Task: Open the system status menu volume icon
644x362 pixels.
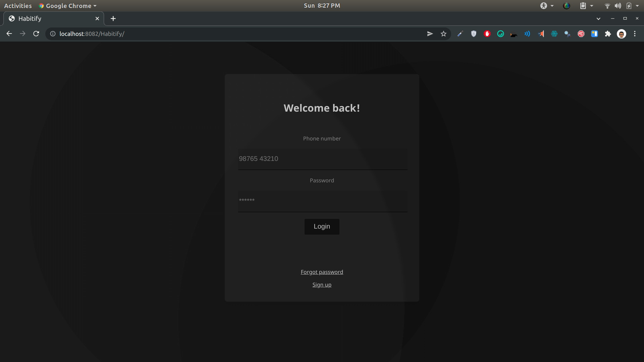Action: click(x=618, y=6)
